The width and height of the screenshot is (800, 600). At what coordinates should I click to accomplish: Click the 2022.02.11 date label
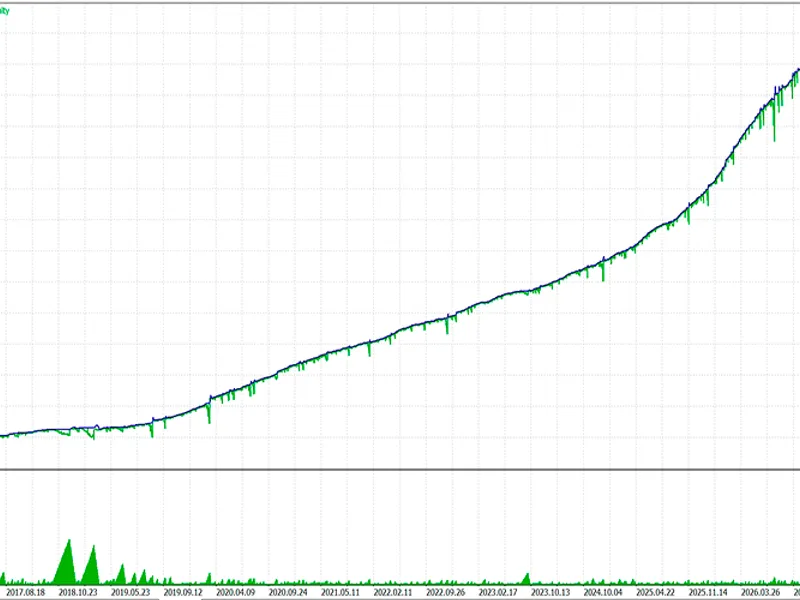(393, 592)
